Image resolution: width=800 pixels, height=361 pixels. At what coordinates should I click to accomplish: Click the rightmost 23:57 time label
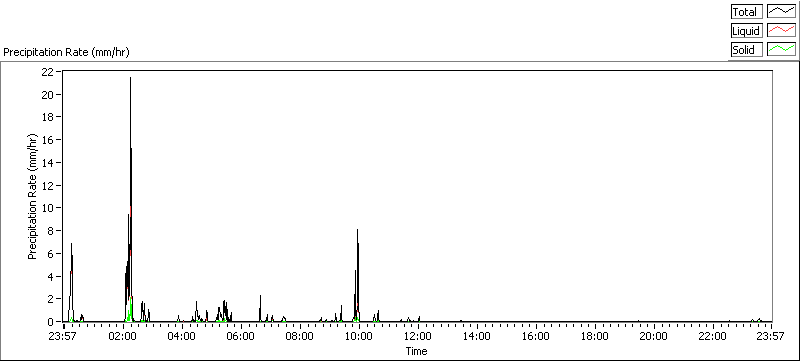(771, 336)
